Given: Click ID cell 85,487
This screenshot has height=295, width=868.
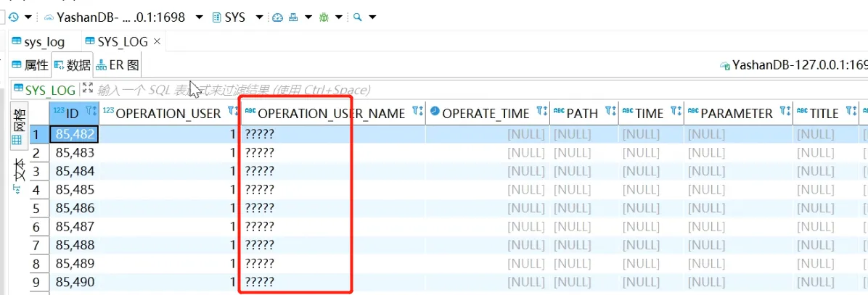Looking at the screenshot, I should (x=75, y=226).
